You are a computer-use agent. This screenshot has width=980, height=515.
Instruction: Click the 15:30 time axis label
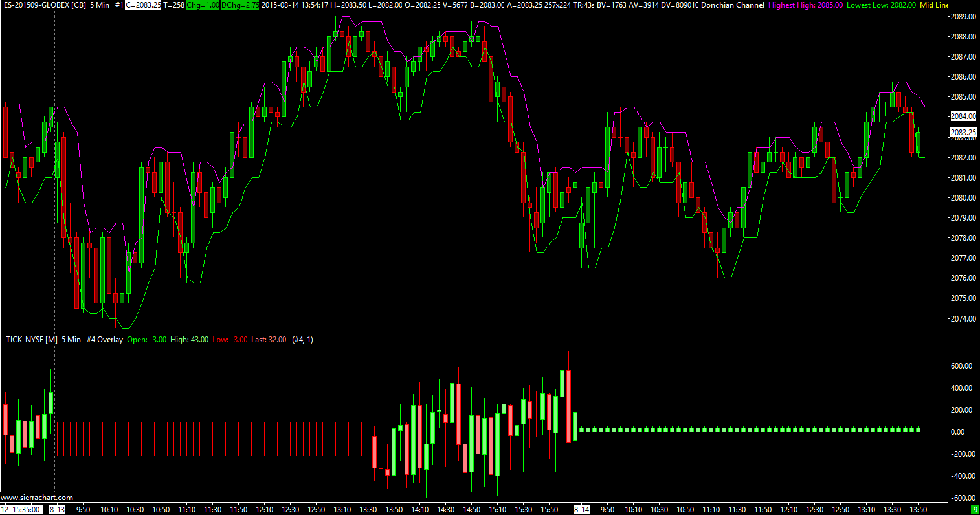525,510
